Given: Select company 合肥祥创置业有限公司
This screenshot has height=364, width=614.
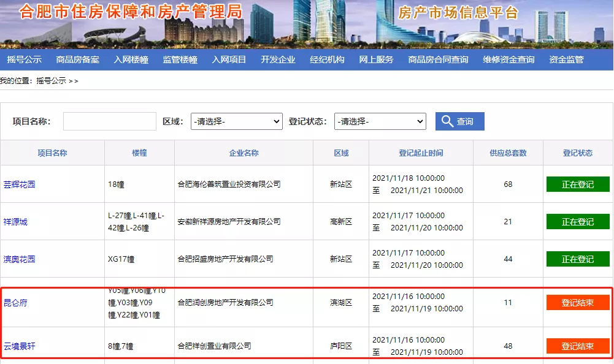Looking at the screenshot, I should point(214,346).
